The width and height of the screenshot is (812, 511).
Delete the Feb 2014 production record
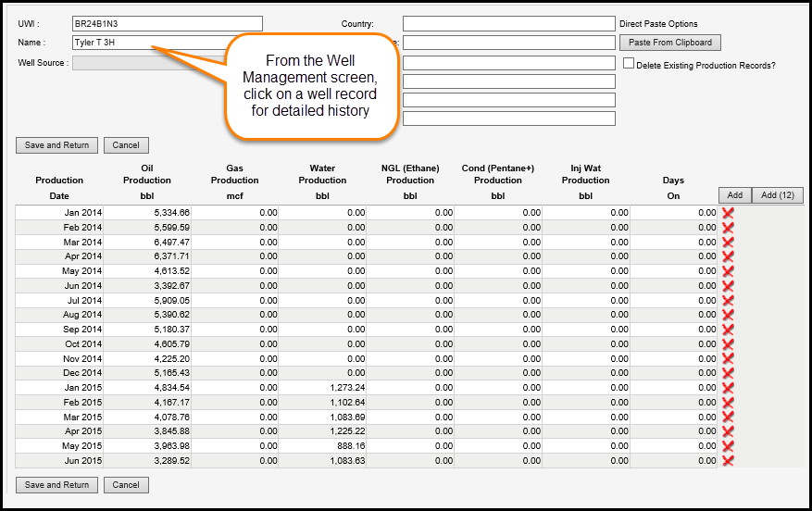click(728, 228)
